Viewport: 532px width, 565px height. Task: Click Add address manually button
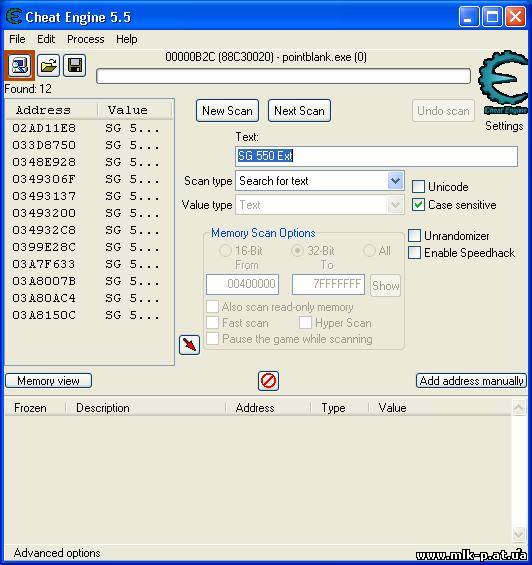(x=471, y=381)
